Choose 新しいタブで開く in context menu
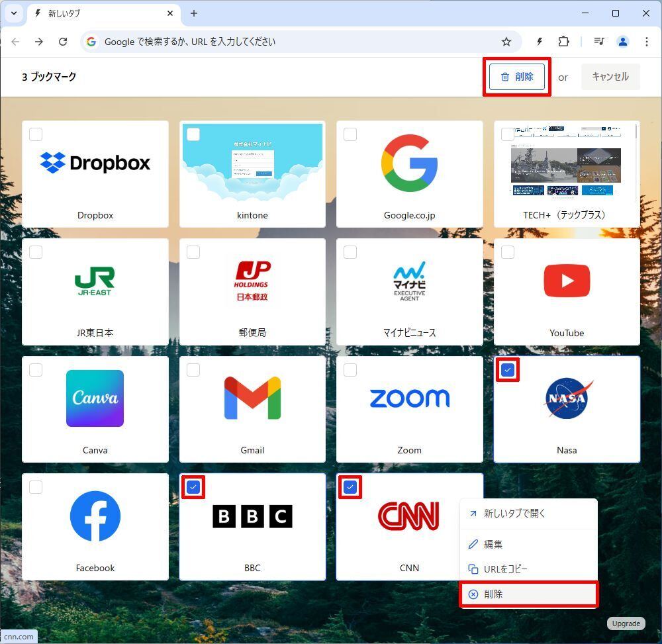The width and height of the screenshot is (662, 644). click(x=528, y=514)
